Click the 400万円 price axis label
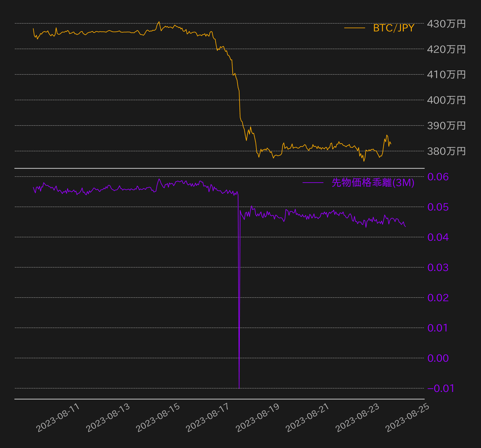481x448 pixels. tap(446, 100)
